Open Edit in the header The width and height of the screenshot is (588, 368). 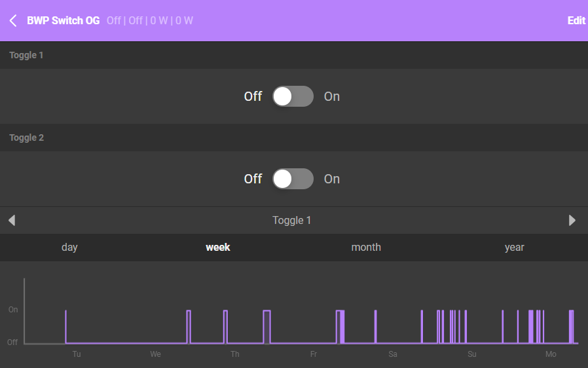coord(576,21)
